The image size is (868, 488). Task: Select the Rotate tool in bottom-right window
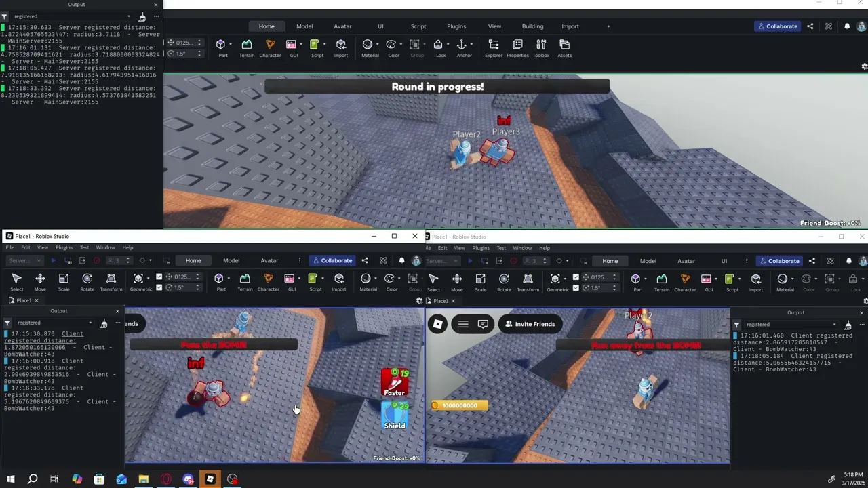click(504, 283)
